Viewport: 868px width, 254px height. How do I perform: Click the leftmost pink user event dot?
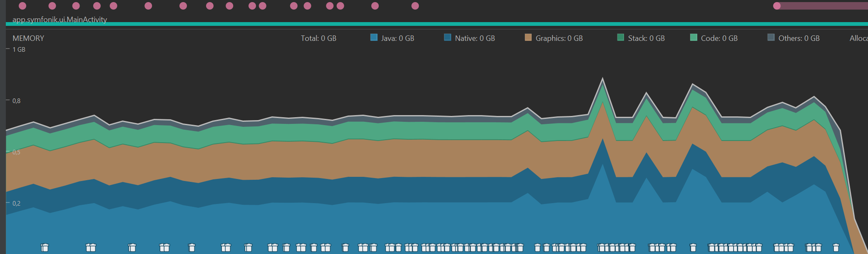pos(22,6)
